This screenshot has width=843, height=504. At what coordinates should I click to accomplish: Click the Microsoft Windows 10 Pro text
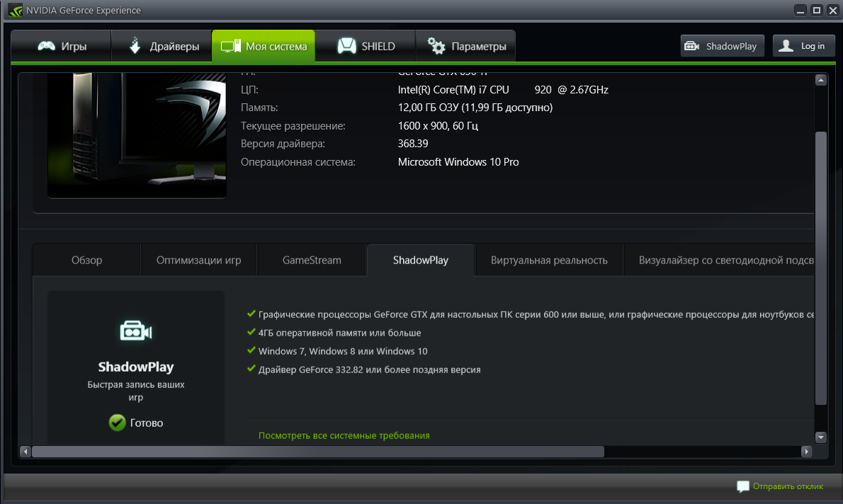pos(458,161)
